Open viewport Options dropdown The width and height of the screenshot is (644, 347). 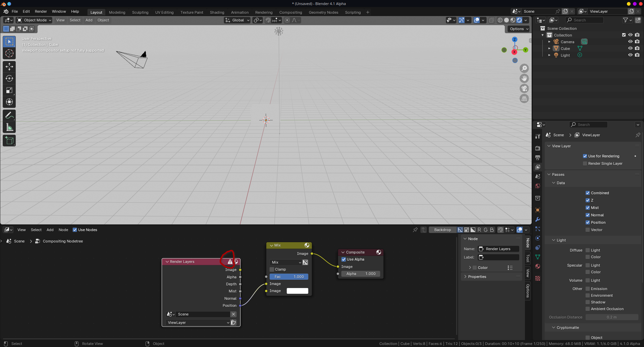(519, 29)
